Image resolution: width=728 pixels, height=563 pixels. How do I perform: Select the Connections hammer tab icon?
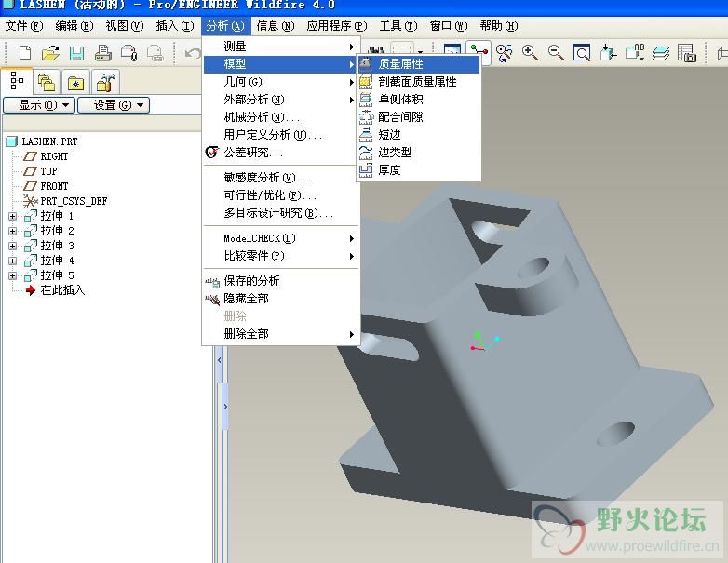(x=105, y=83)
